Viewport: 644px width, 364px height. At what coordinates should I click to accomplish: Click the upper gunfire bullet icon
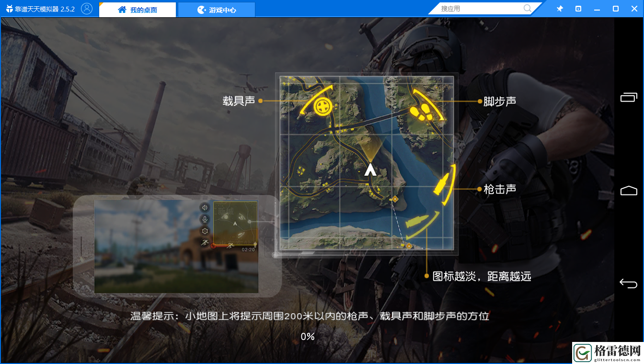(x=441, y=184)
